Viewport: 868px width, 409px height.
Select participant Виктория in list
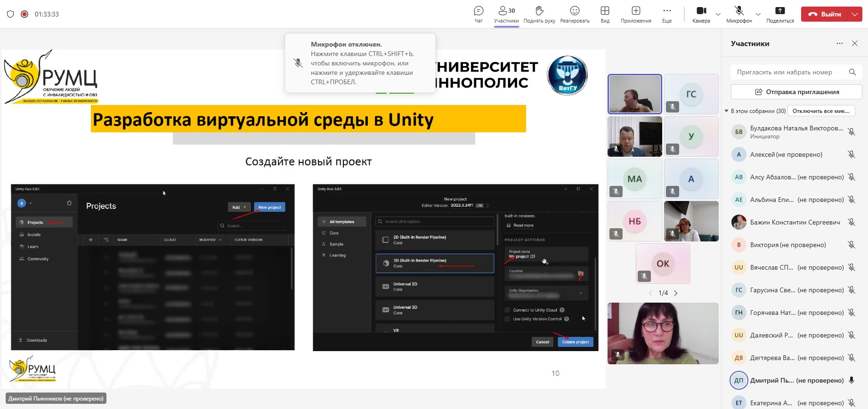(795, 245)
